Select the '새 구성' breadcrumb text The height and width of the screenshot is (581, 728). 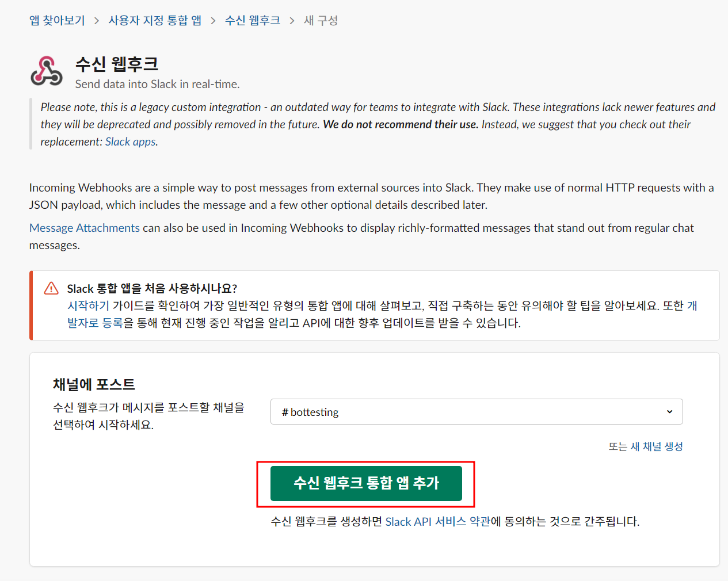click(321, 21)
